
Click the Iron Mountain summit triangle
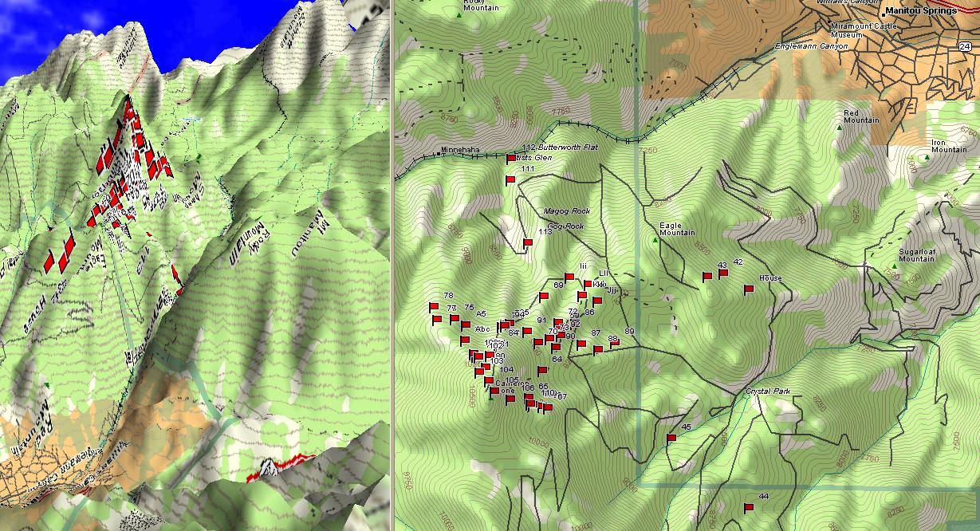pyautogui.click(x=926, y=158)
